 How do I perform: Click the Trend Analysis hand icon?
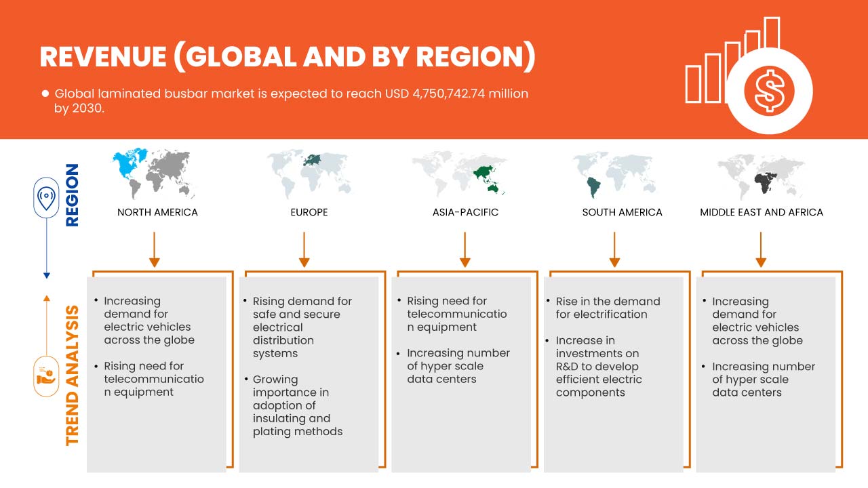pos(46,375)
